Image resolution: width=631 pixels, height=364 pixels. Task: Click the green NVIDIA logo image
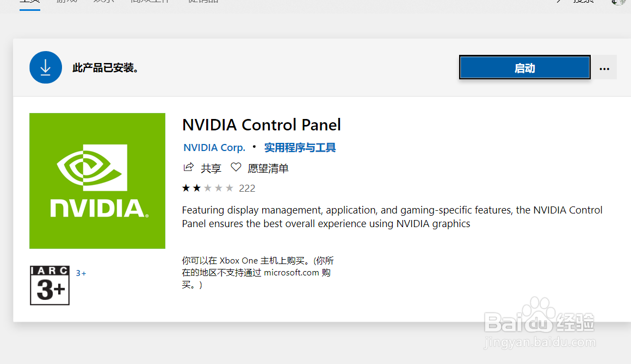click(x=97, y=181)
